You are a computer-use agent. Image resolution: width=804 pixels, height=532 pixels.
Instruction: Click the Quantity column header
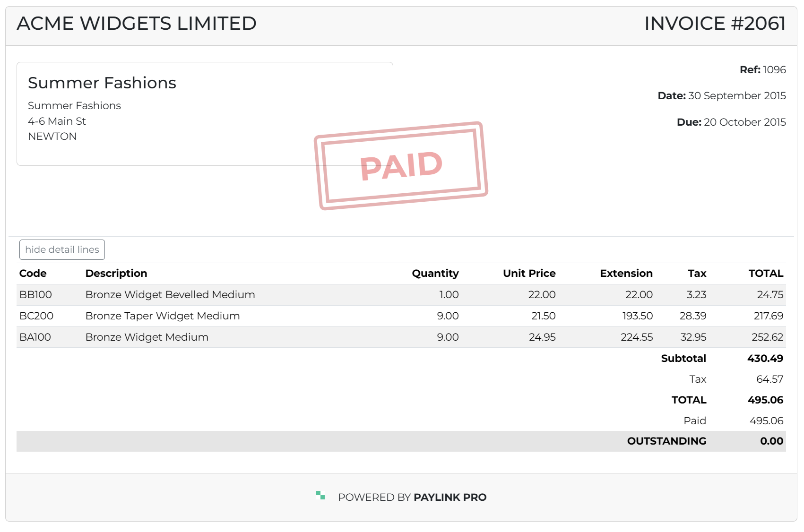(x=435, y=273)
